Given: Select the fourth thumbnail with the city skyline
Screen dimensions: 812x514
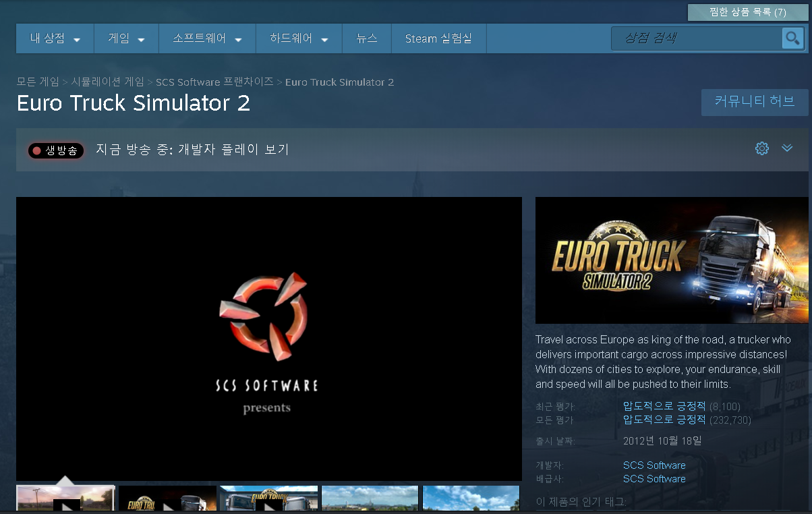Looking at the screenshot, I should [x=370, y=498].
